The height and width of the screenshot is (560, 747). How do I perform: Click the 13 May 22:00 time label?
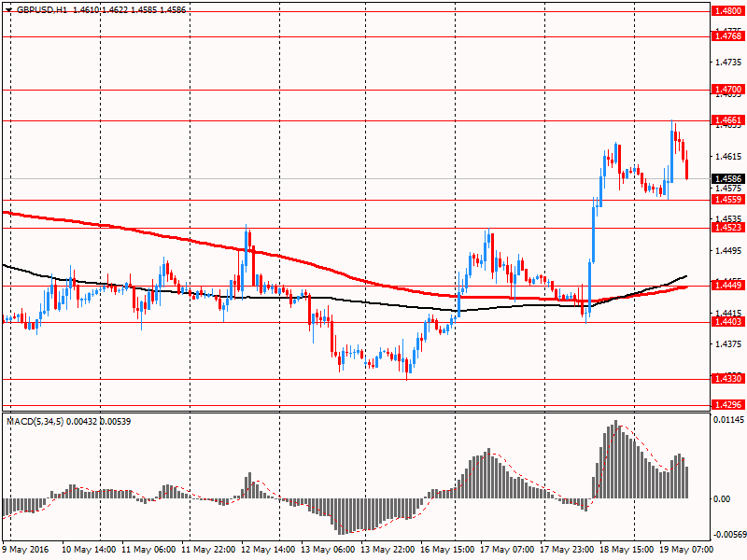pyautogui.click(x=388, y=550)
